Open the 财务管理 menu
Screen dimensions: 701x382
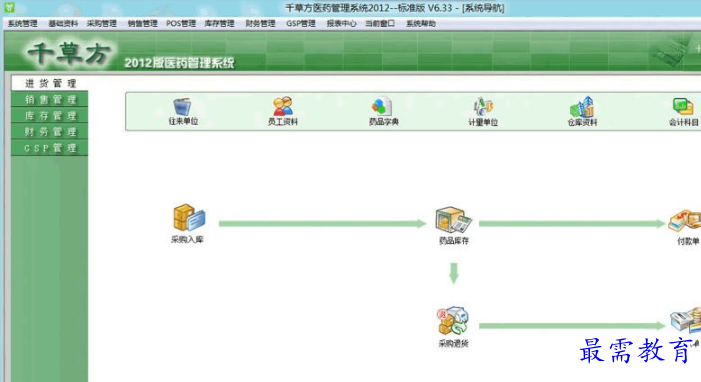(x=260, y=24)
